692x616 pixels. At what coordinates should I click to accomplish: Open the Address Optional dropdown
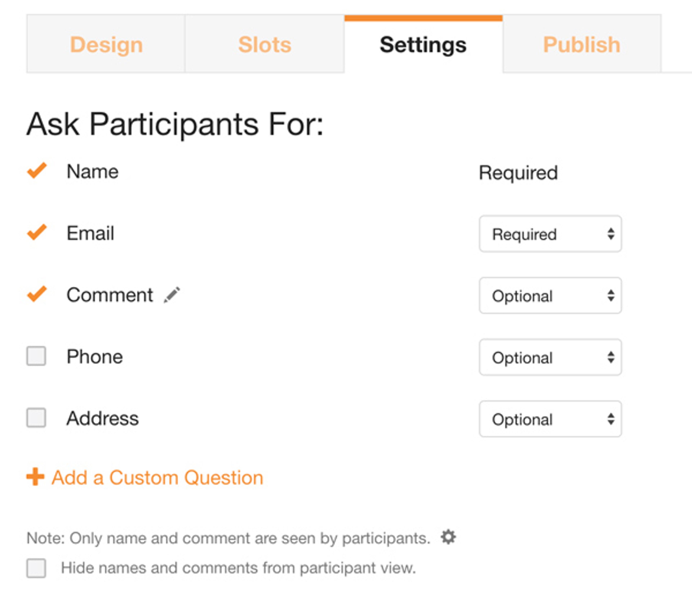550,419
